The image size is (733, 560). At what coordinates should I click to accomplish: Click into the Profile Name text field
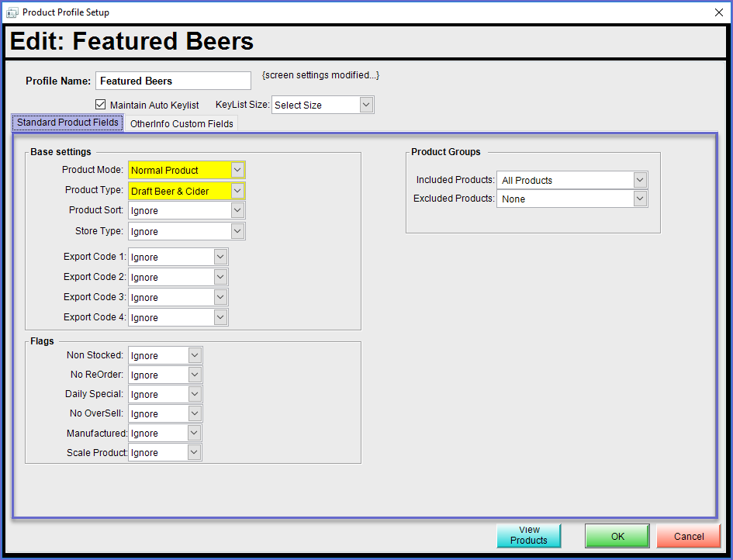(173, 81)
